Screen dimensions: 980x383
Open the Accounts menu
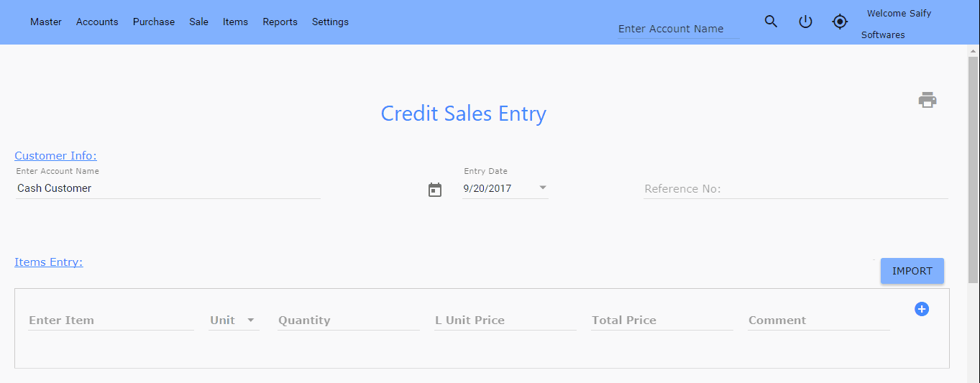(97, 22)
